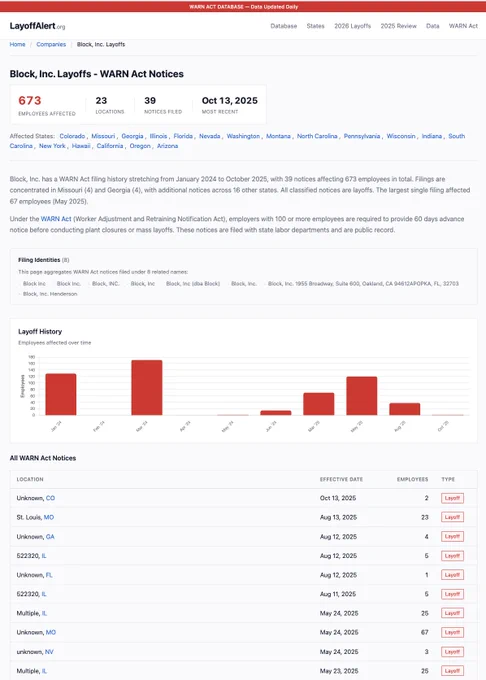Open the Pennsylvania affected state link
Image resolution: width=486 pixels, height=680 pixels.
362,136
